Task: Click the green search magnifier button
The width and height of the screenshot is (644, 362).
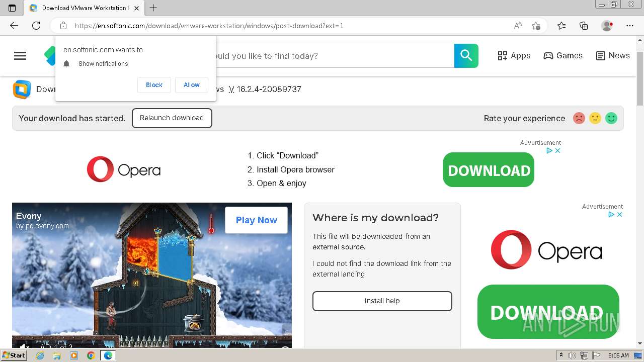Action: 466,56
